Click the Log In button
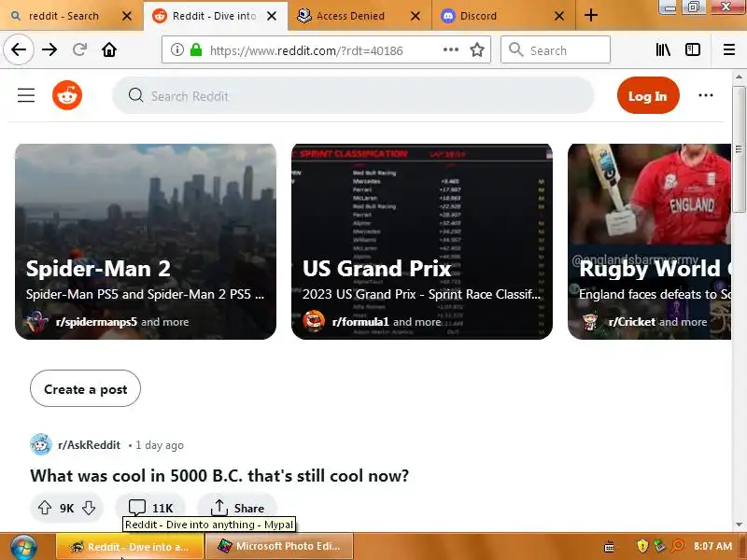Image resolution: width=747 pixels, height=560 pixels. click(648, 96)
